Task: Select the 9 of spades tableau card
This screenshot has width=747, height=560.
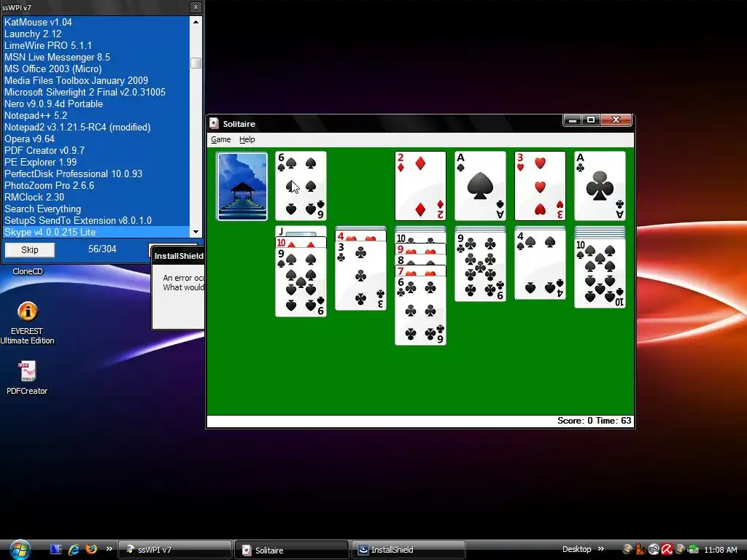Action: tap(301, 282)
